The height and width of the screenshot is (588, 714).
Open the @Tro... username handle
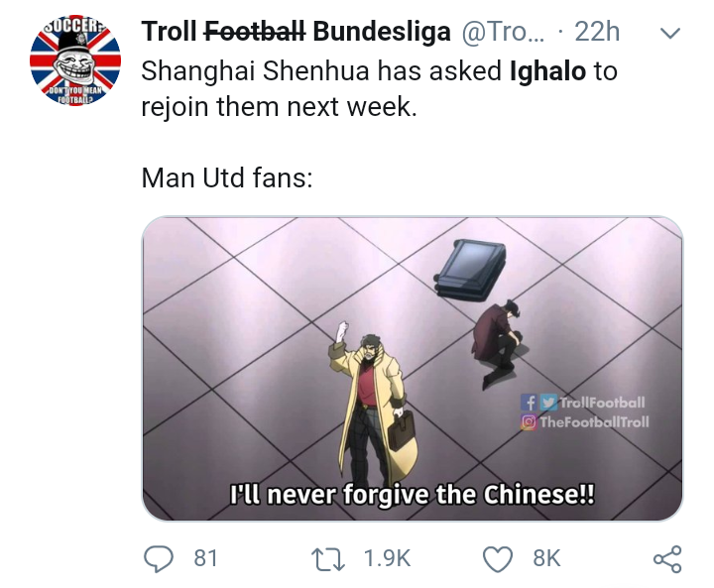pos(503,32)
